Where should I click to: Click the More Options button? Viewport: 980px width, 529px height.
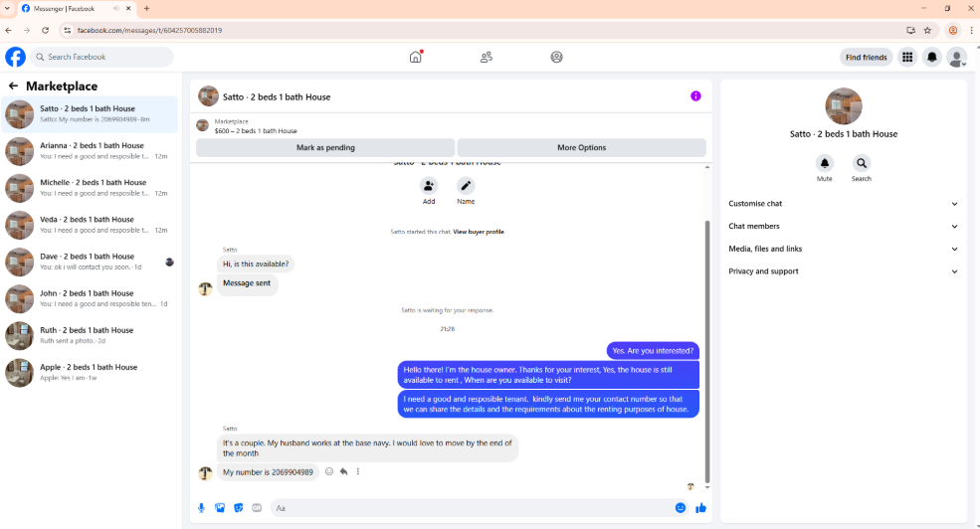581,147
